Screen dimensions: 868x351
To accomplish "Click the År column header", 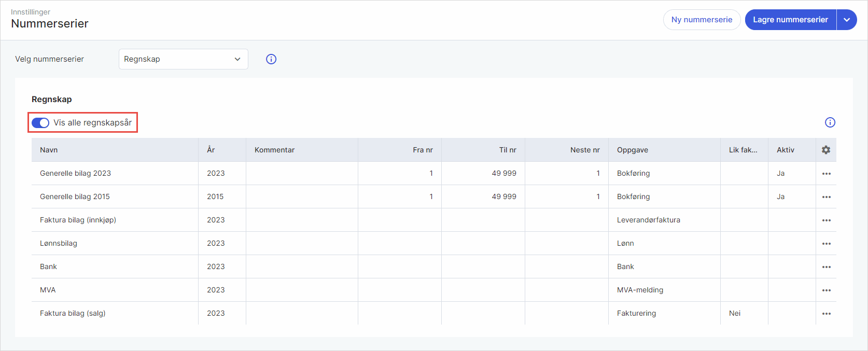I will coord(211,150).
